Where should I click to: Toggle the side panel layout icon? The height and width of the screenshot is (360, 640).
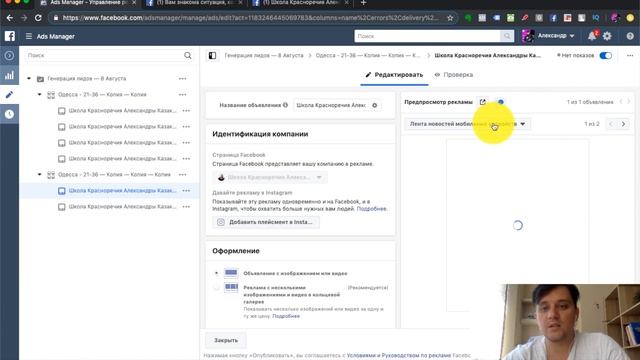coord(212,56)
